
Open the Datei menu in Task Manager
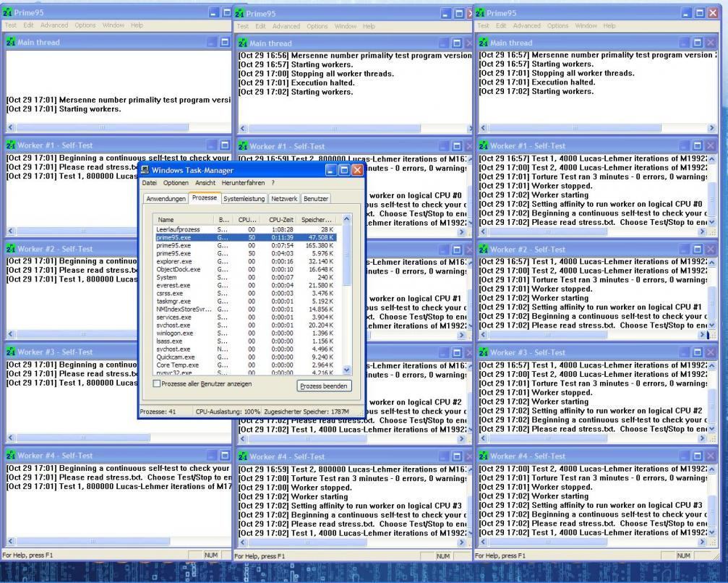point(150,183)
